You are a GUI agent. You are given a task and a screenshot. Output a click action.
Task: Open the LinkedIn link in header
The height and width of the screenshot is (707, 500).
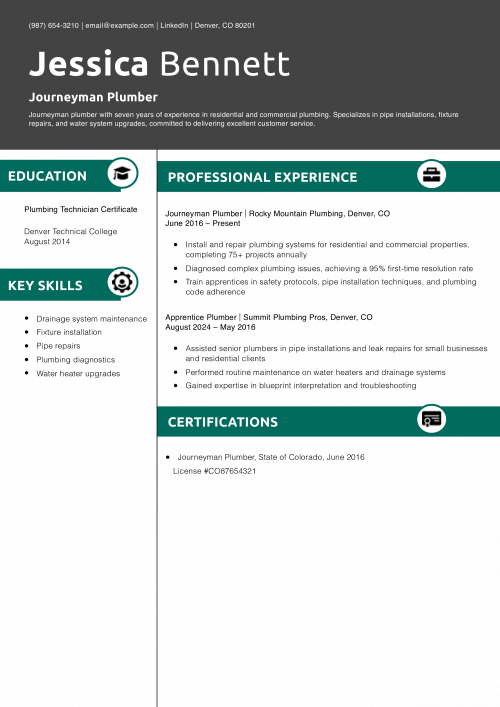click(174, 25)
